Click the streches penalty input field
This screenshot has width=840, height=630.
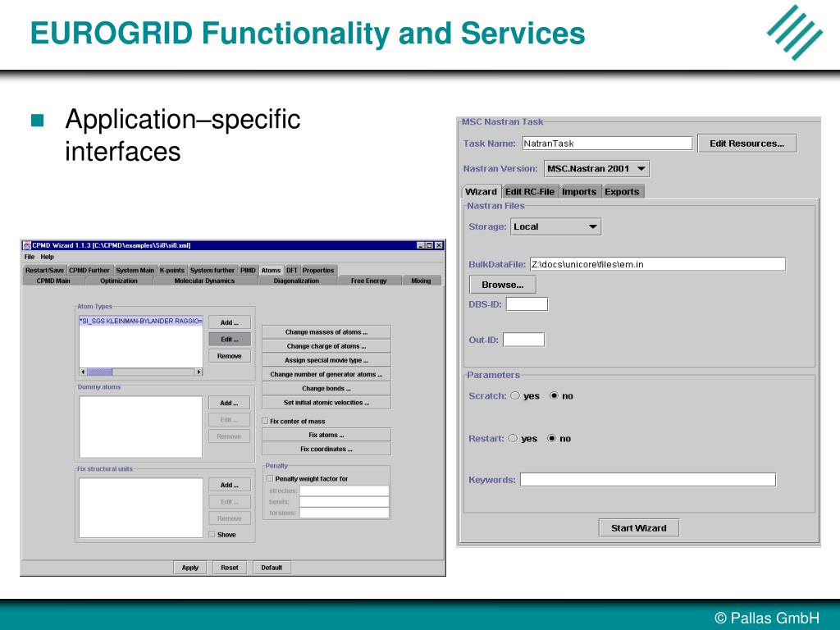point(344,491)
